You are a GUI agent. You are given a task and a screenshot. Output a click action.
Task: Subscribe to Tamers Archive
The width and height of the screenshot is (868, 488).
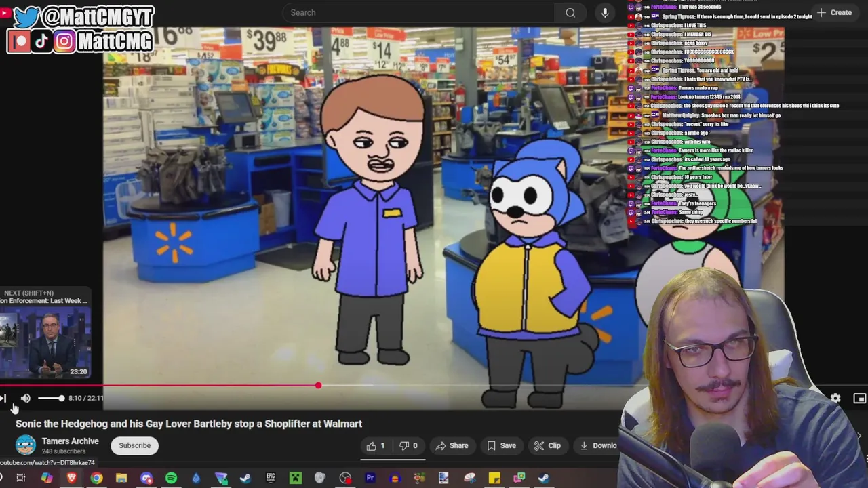(x=135, y=445)
